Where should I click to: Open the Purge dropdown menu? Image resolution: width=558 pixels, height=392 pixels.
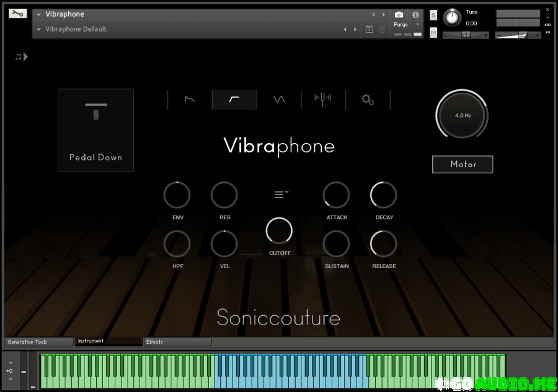[407, 25]
